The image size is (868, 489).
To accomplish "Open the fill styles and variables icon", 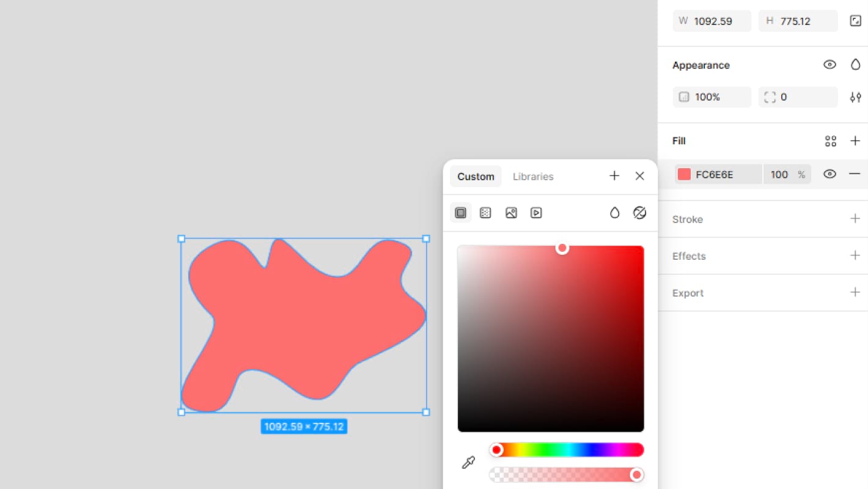I will tap(830, 141).
